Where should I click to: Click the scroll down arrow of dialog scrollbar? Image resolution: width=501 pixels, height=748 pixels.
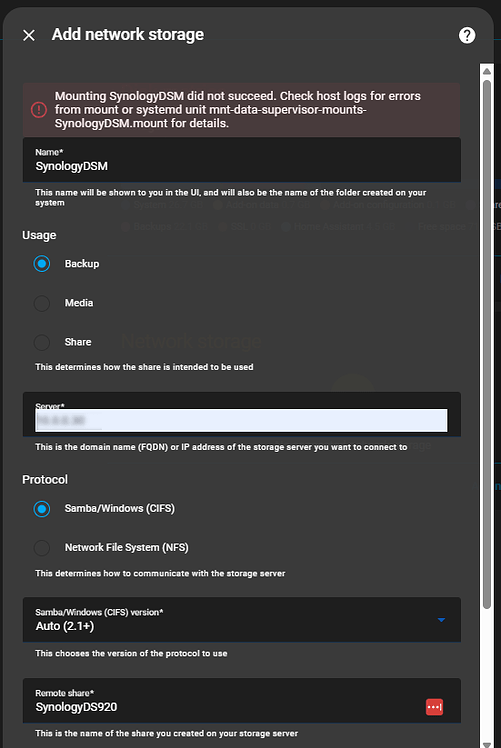point(487,744)
